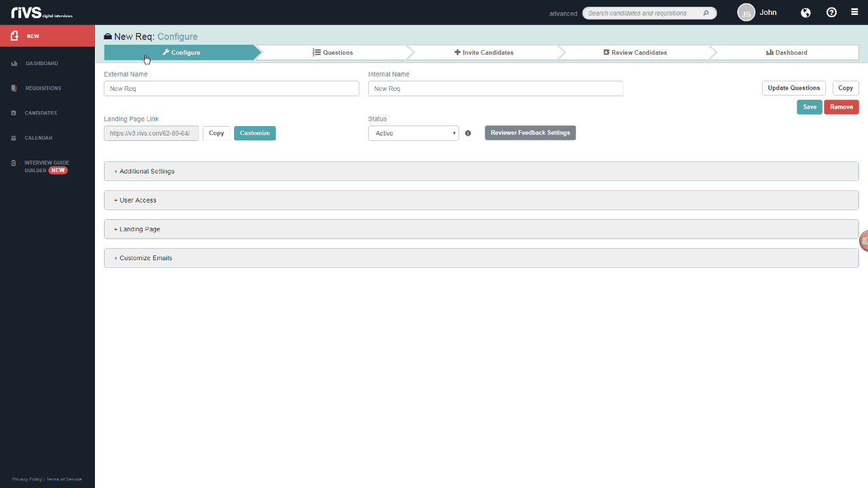868x488 pixels.
Task: Click the RIVS digital interviews logo
Action: (x=42, y=12)
